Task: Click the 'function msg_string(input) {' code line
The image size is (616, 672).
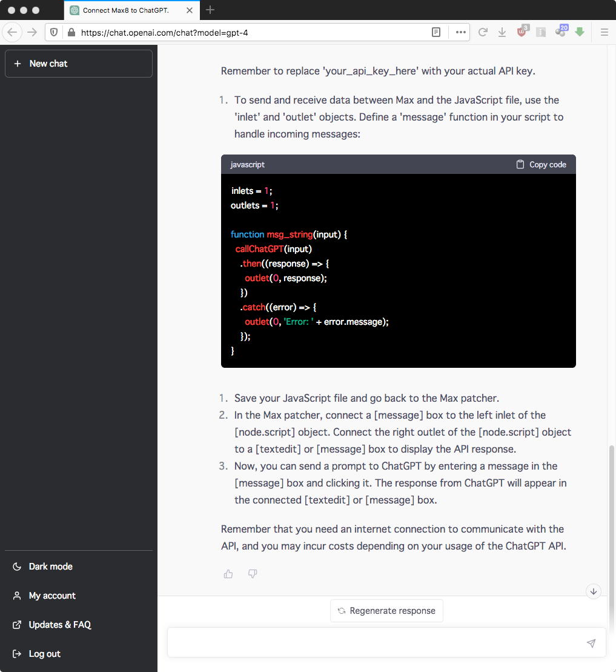Action: pyautogui.click(x=289, y=235)
